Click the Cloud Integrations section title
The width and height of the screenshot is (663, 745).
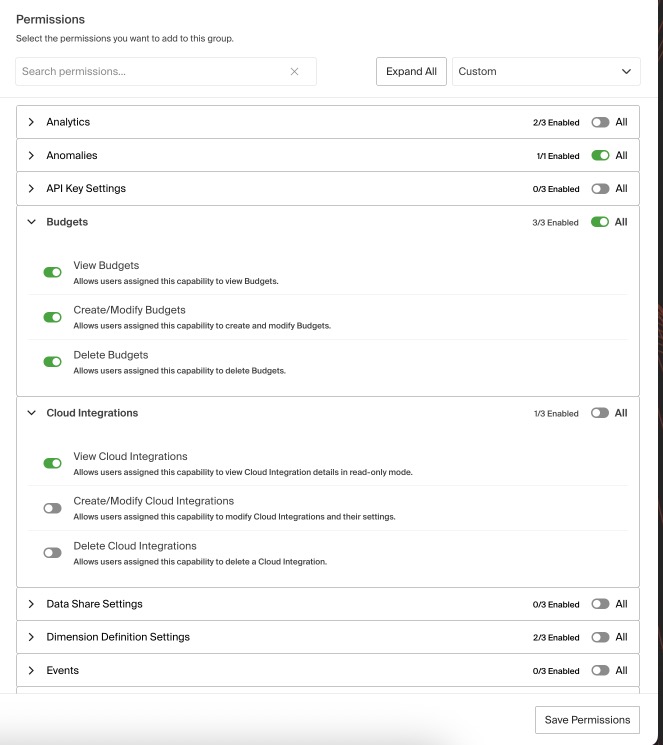pos(92,413)
